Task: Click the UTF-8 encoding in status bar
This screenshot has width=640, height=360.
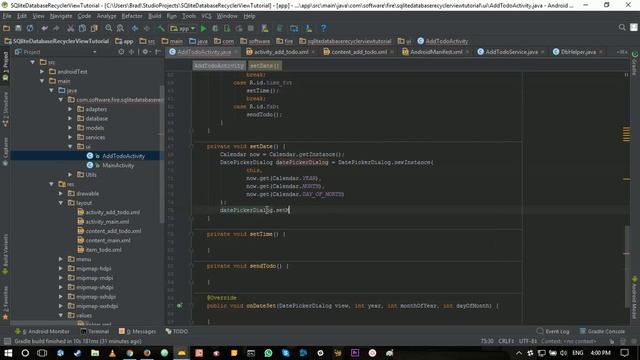Action: point(527,341)
